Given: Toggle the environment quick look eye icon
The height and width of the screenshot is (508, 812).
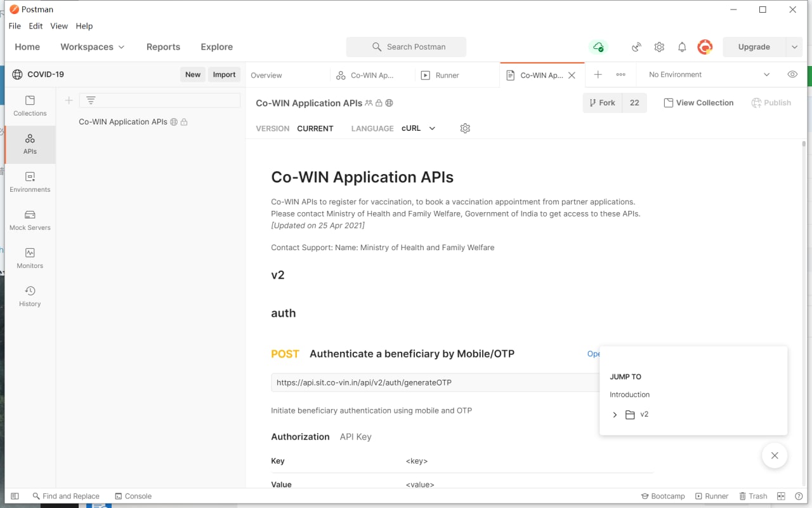Looking at the screenshot, I should click(792, 75).
